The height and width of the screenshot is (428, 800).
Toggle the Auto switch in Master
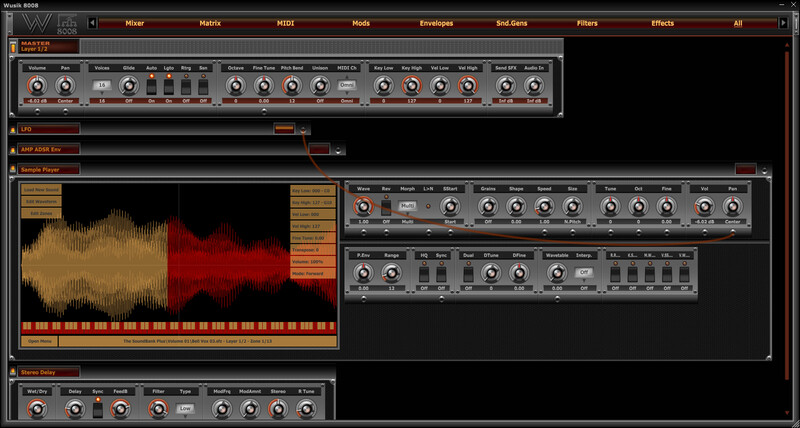[x=151, y=86]
